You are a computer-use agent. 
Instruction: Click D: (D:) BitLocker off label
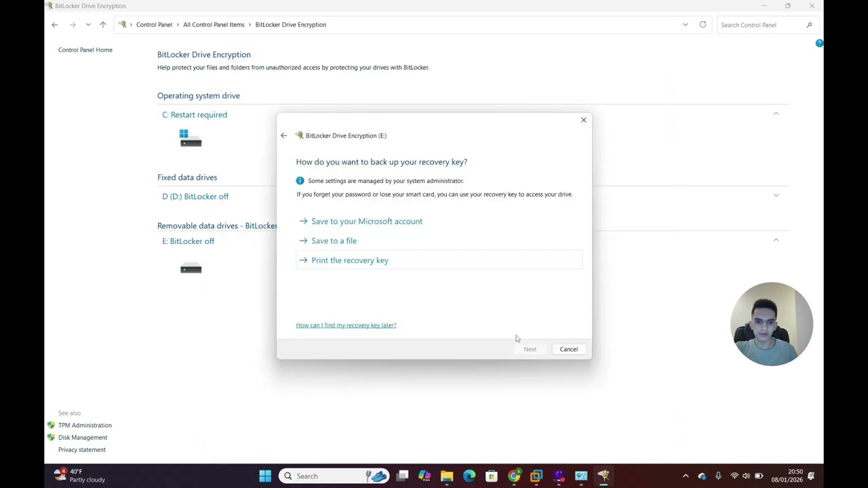(x=195, y=197)
